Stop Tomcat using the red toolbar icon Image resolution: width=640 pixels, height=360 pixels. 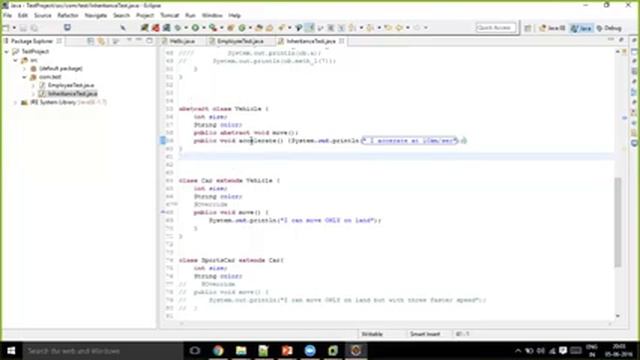click(156, 28)
